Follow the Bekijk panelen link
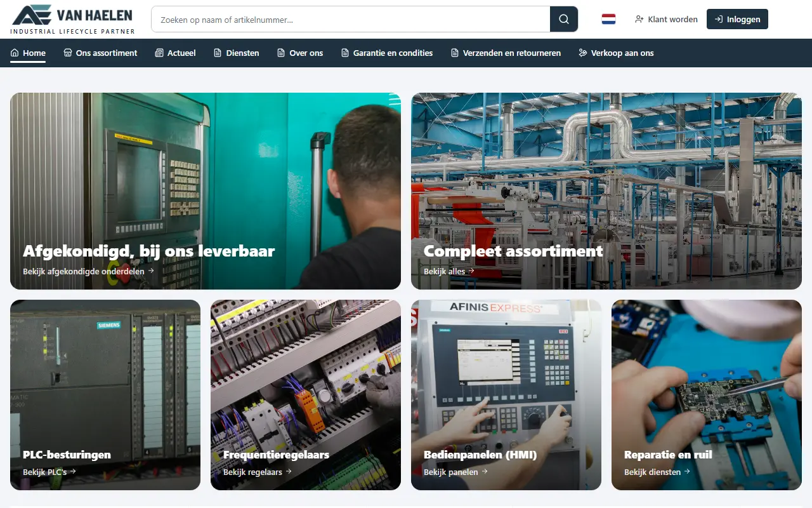 point(455,472)
